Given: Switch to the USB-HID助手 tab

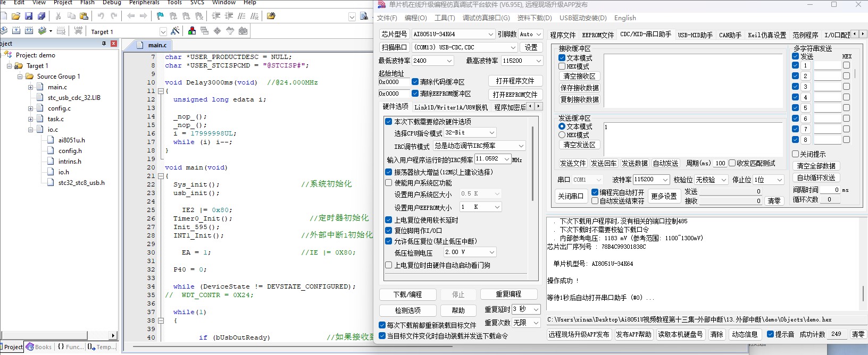Looking at the screenshot, I should click(695, 35).
